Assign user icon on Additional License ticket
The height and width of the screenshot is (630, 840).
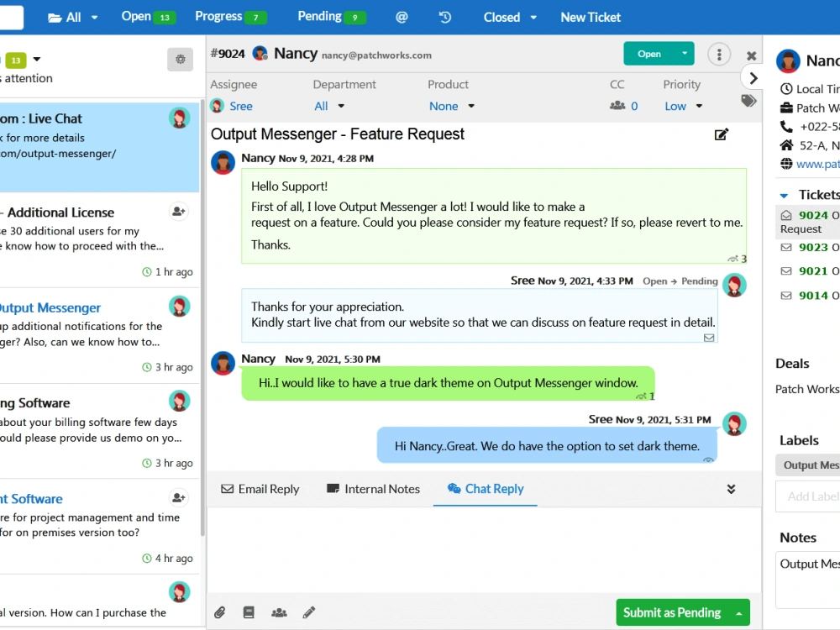click(178, 212)
